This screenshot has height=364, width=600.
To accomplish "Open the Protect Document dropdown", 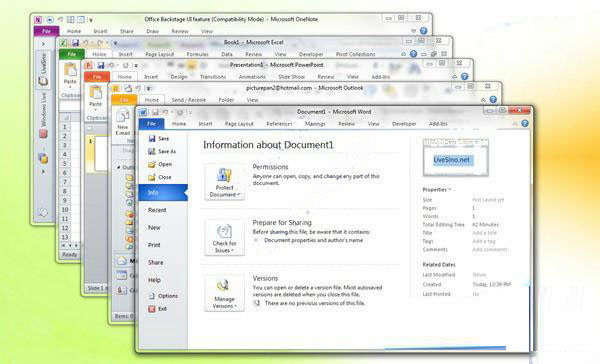I will click(x=225, y=182).
